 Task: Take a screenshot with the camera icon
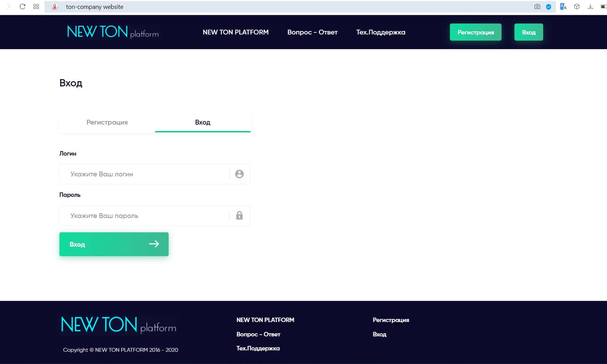(x=537, y=6)
